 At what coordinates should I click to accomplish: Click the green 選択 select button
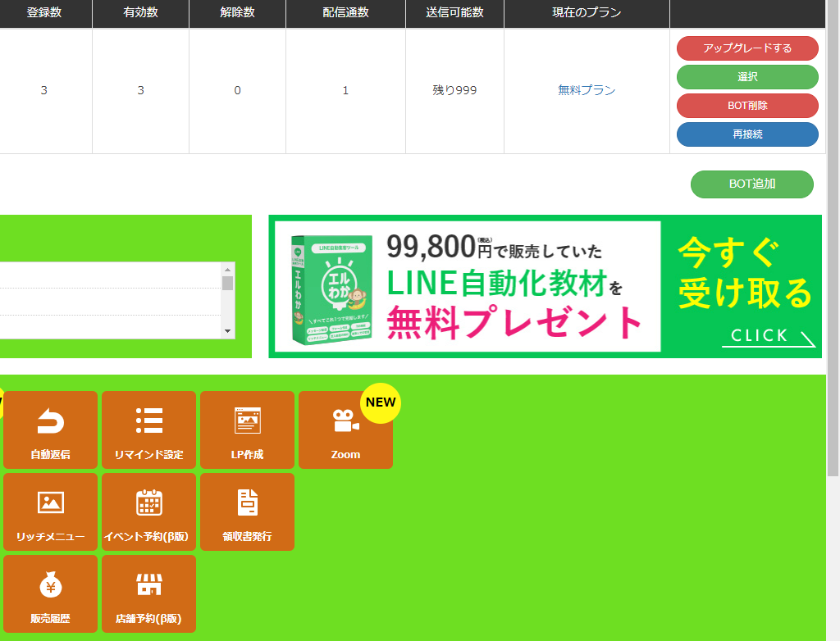click(747, 76)
